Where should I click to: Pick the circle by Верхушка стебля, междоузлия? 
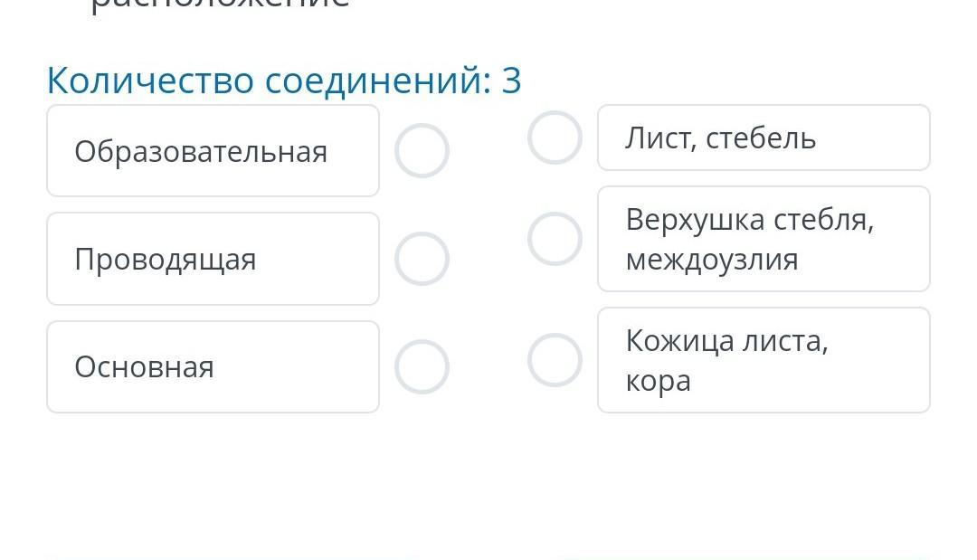(555, 239)
